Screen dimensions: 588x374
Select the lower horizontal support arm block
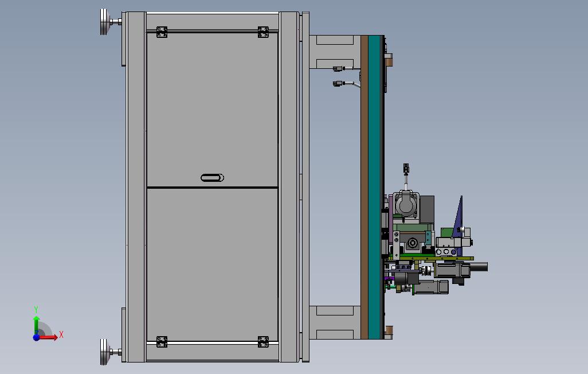tap(335, 322)
